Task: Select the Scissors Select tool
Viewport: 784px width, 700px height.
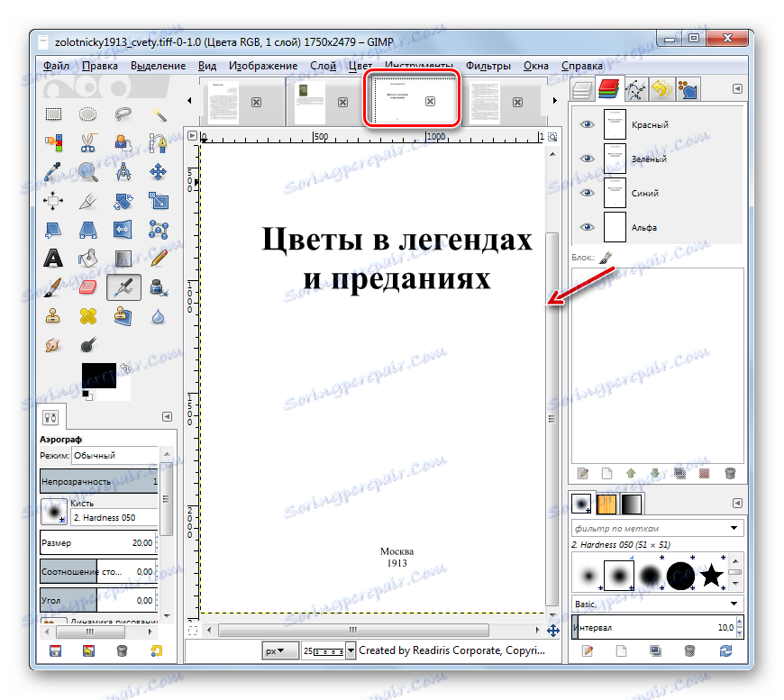Action: coord(88,143)
